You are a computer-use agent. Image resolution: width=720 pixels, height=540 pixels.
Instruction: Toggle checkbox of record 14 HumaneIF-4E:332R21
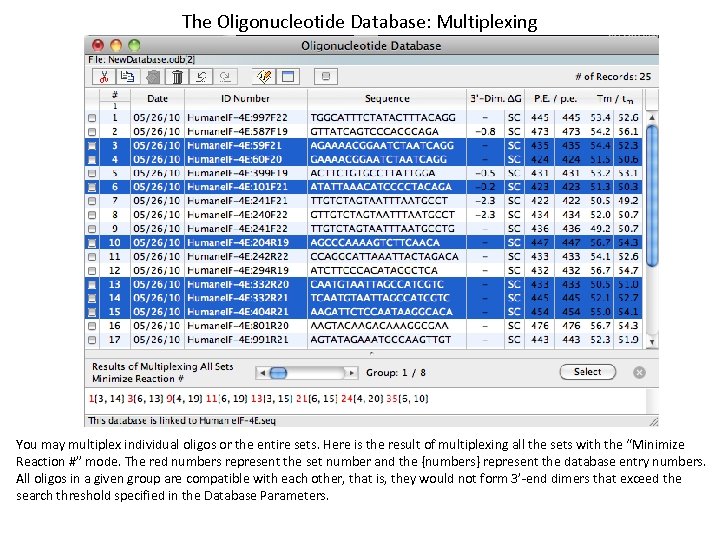[x=92, y=298]
